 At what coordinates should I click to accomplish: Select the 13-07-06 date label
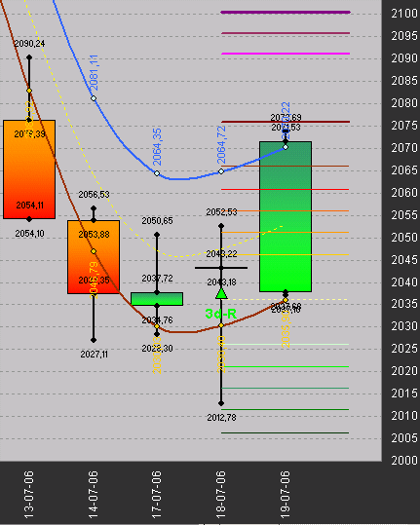pyautogui.click(x=29, y=495)
